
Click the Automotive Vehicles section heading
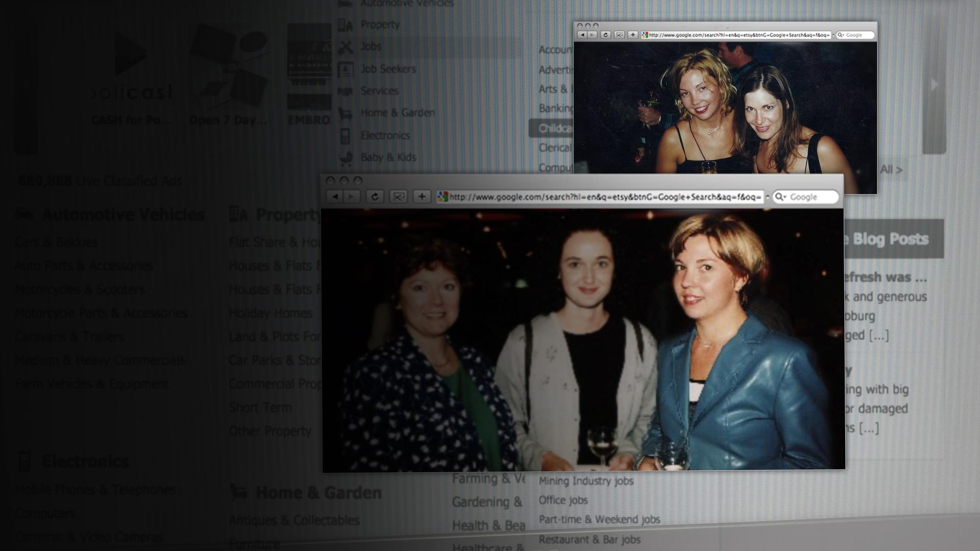(x=123, y=214)
